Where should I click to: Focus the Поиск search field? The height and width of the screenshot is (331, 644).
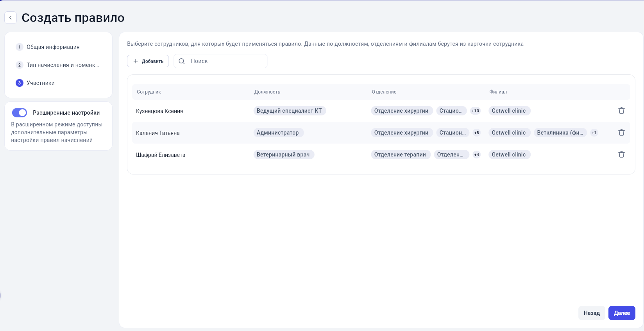(221, 61)
